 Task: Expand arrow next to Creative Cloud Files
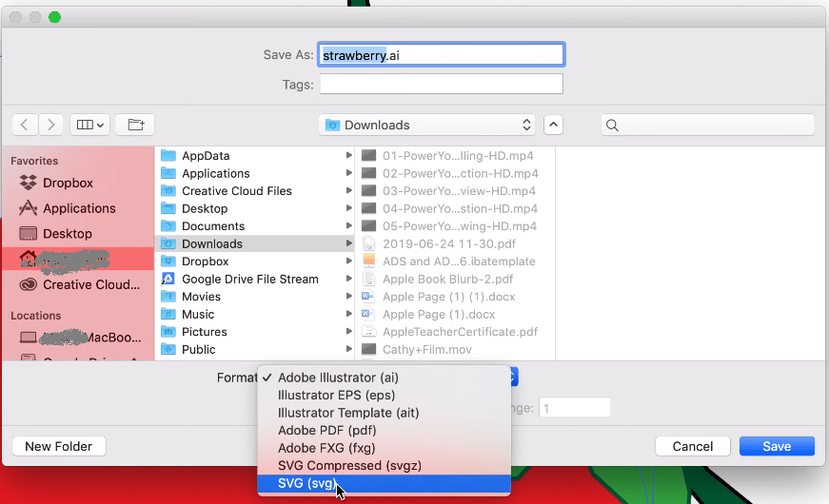(x=348, y=191)
